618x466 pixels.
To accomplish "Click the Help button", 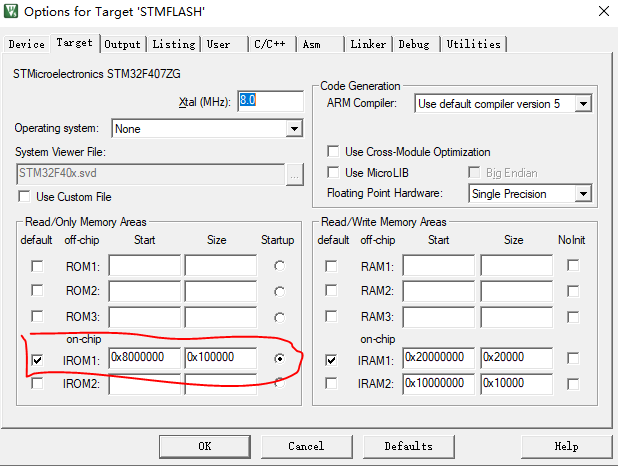I will tap(566, 446).
